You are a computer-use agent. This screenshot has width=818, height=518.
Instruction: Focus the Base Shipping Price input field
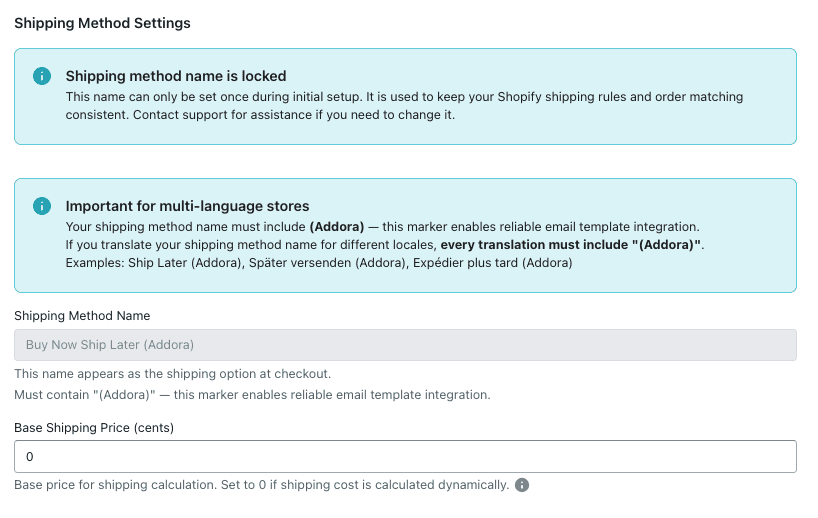coord(405,456)
